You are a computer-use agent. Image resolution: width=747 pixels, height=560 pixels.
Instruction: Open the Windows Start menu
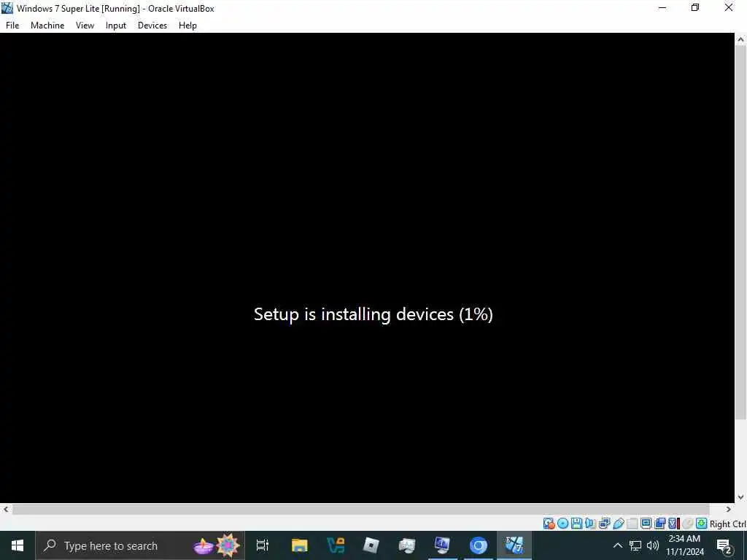pos(18,545)
